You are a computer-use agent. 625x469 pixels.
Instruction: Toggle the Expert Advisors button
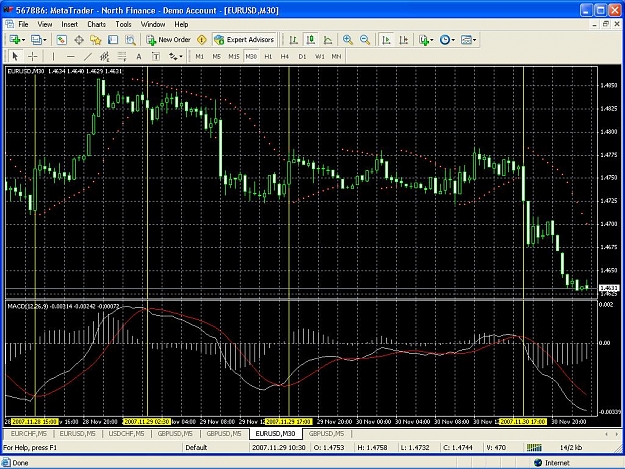244,40
